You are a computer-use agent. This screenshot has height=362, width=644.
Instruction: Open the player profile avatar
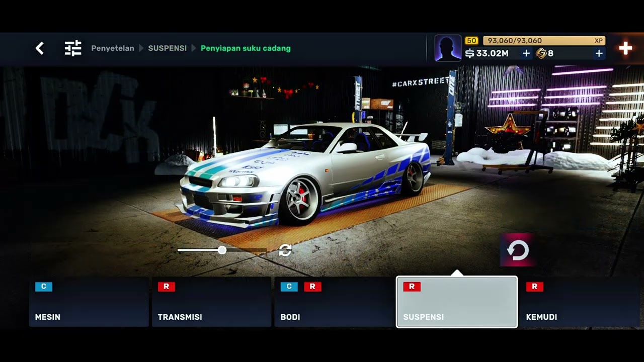448,48
